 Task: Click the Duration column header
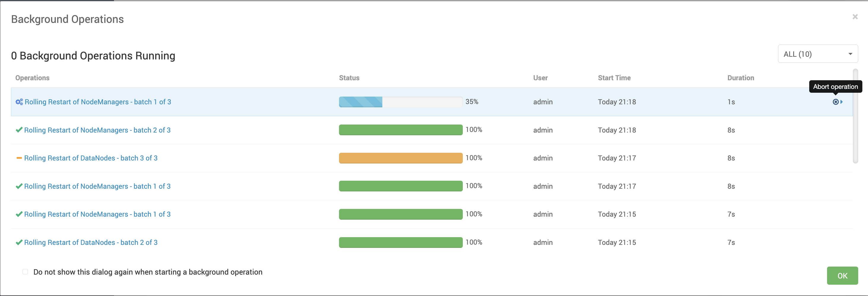pos(741,78)
